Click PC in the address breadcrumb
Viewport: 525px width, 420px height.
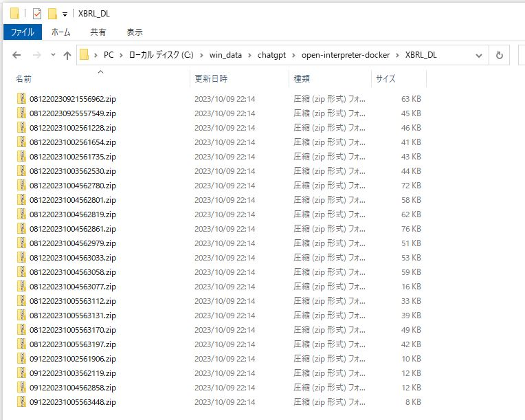pyautogui.click(x=109, y=55)
